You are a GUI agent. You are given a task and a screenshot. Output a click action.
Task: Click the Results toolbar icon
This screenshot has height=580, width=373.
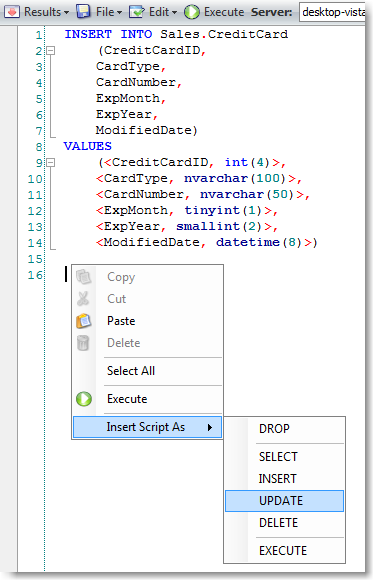click(12, 12)
